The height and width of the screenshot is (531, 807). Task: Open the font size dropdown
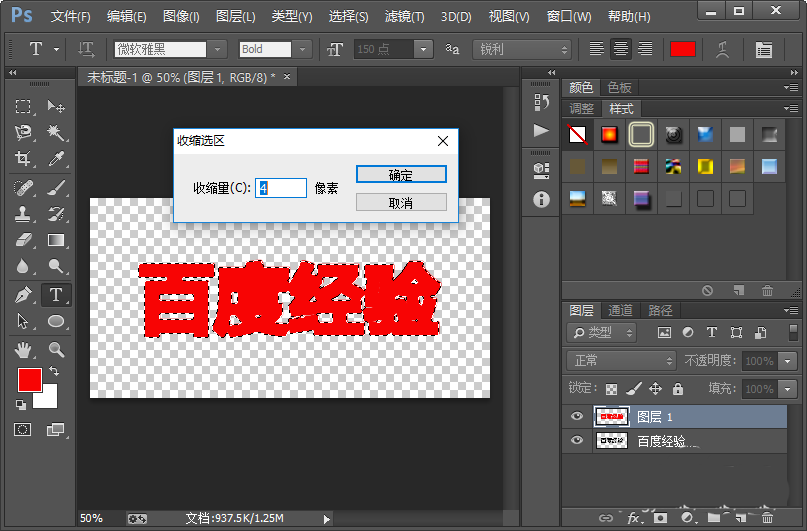(423, 49)
